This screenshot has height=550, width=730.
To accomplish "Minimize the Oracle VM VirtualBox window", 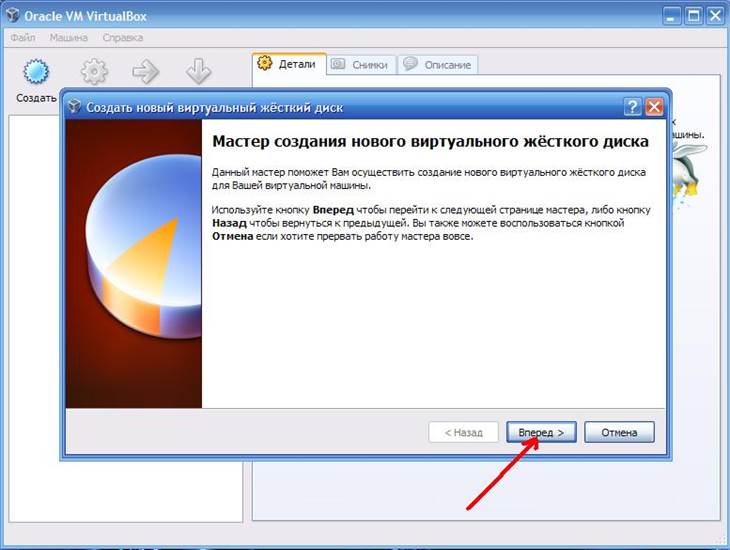I will coord(671,16).
